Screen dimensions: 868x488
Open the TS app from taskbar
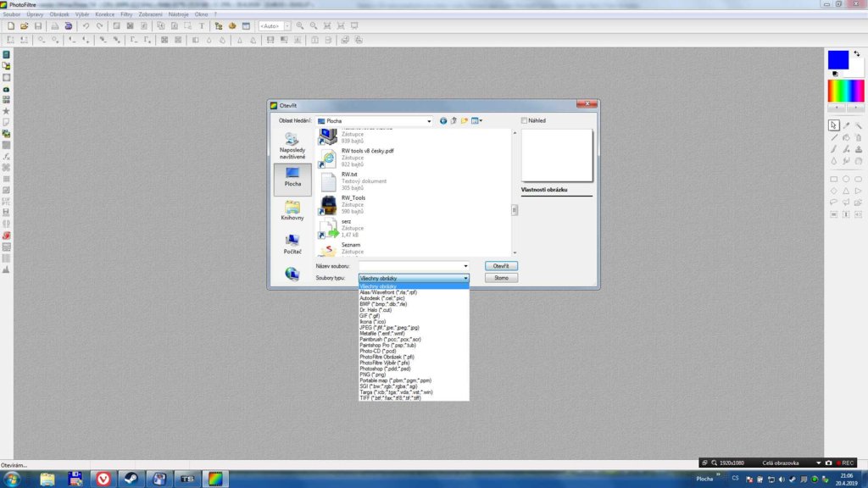point(187,479)
